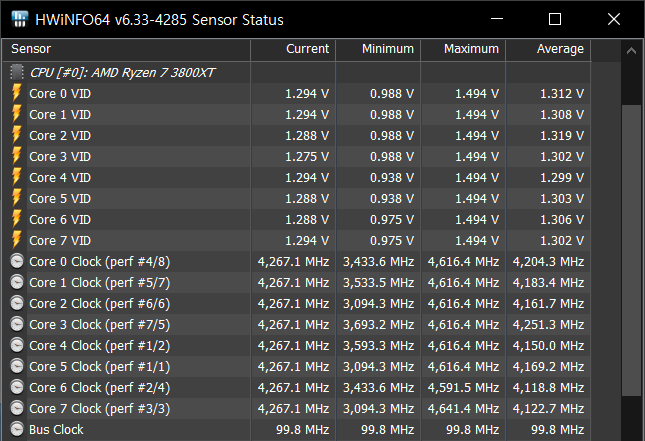Close the HWiNFO64 Sensor Status window
This screenshot has height=441, width=645.
click(614, 19)
